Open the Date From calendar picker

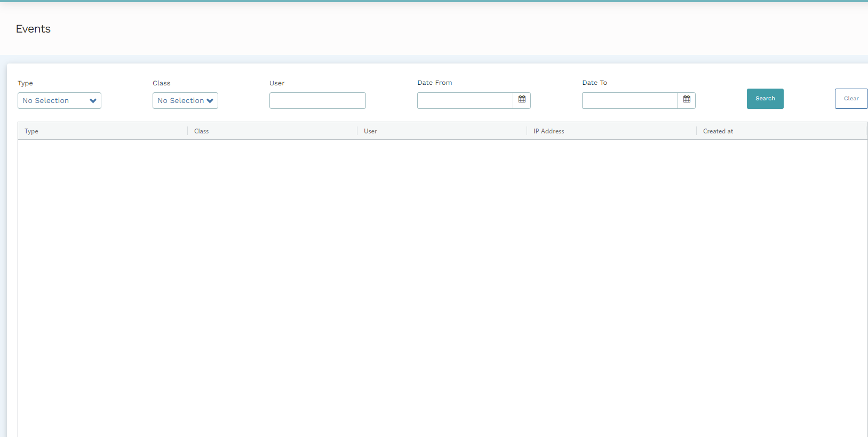[x=522, y=100]
